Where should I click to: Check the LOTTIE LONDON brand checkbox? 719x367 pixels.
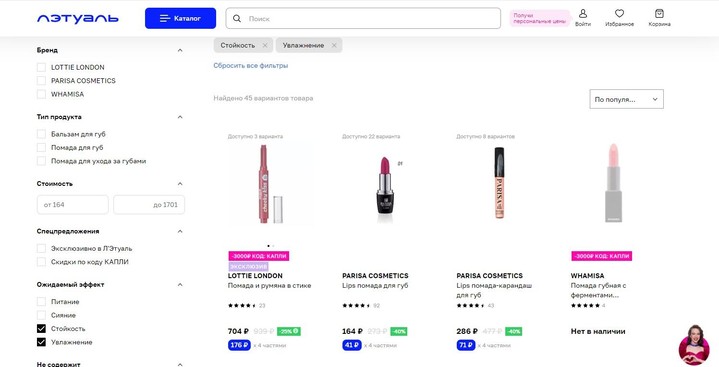(41, 67)
